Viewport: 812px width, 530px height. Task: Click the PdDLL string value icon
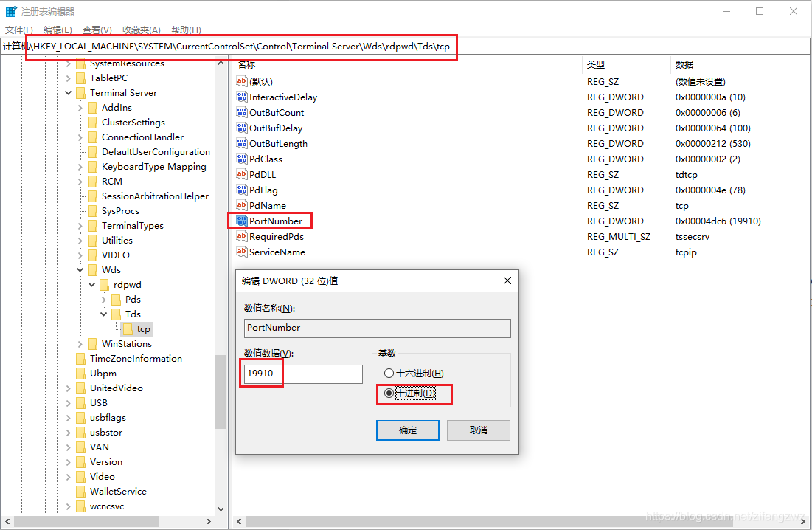242,175
